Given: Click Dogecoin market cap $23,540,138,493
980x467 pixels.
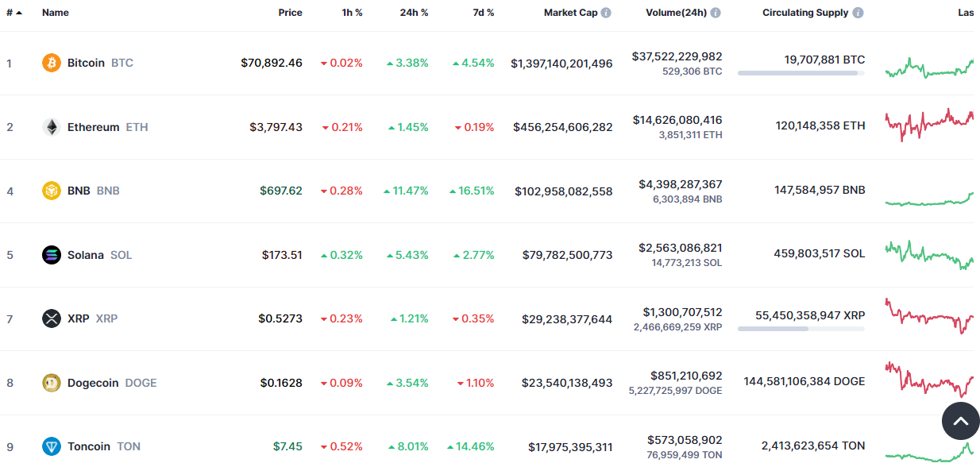Looking at the screenshot, I should coord(567,383).
